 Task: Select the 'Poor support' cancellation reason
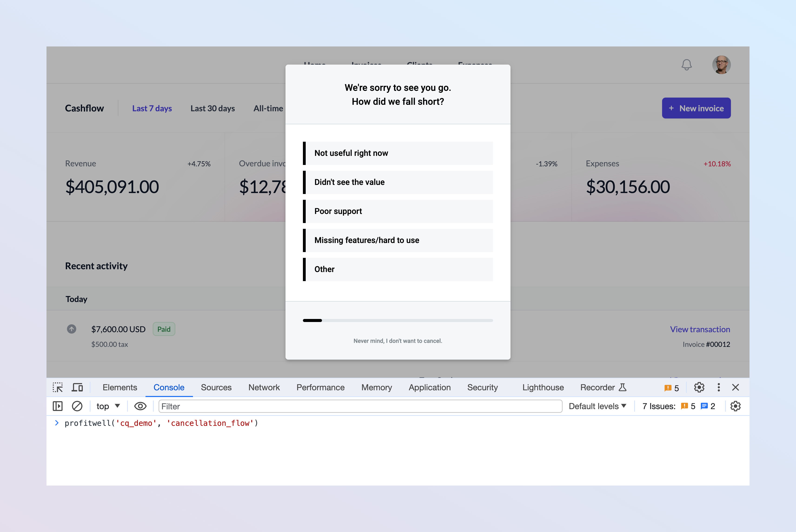tap(398, 211)
